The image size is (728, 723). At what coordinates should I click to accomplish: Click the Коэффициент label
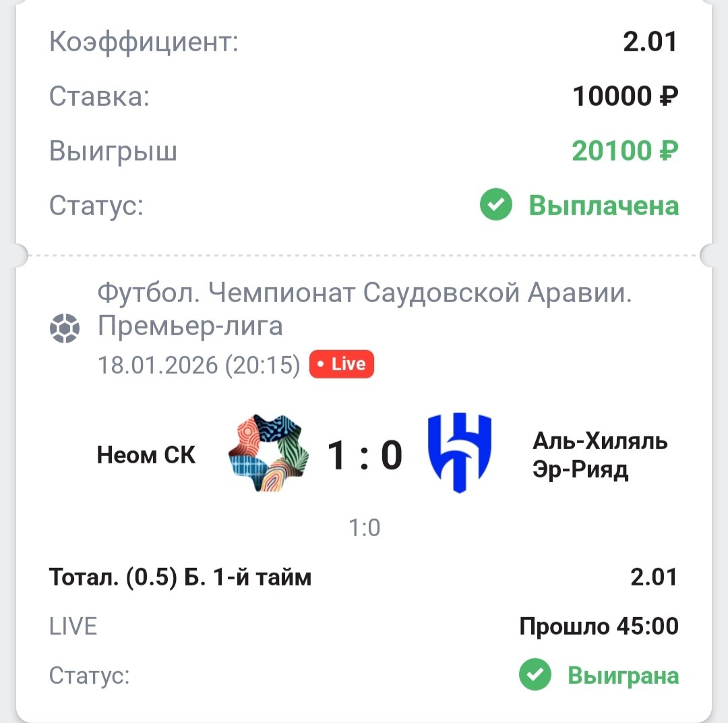click(144, 44)
